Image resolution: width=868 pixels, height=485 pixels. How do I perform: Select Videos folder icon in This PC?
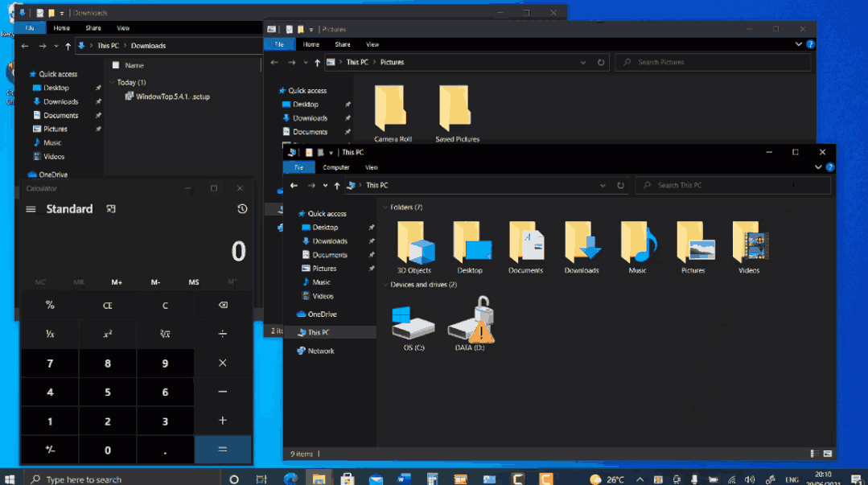click(x=749, y=248)
